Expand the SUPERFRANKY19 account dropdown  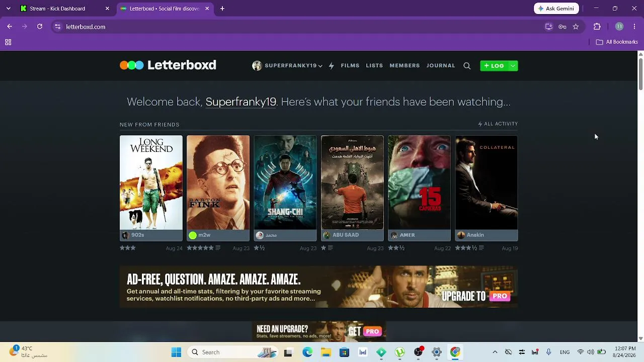click(320, 66)
